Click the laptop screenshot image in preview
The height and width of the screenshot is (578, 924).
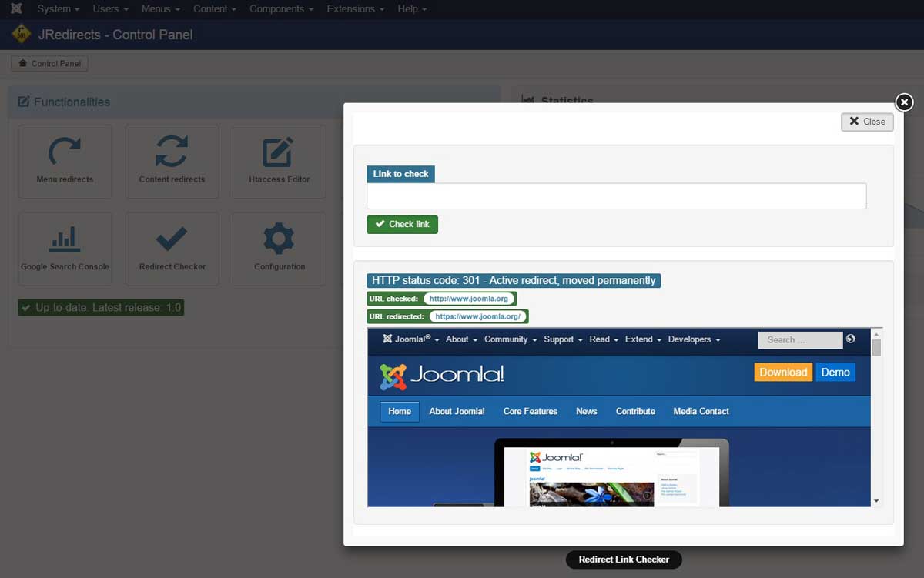point(611,473)
